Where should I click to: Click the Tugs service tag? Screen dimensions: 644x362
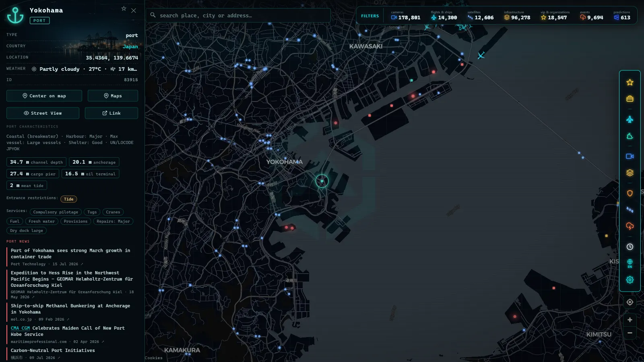pos(92,212)
